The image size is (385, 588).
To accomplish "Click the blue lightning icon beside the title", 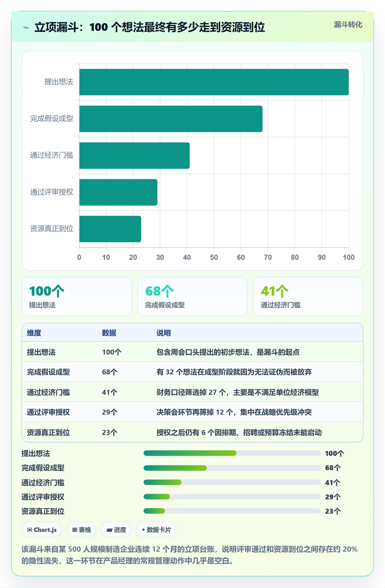I will [x=26, y=28].
